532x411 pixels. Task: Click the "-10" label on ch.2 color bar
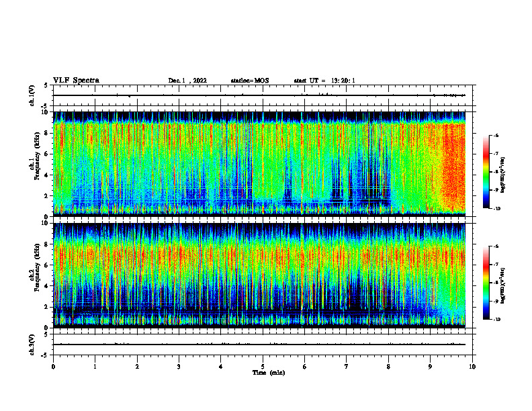tap(496, 320)
